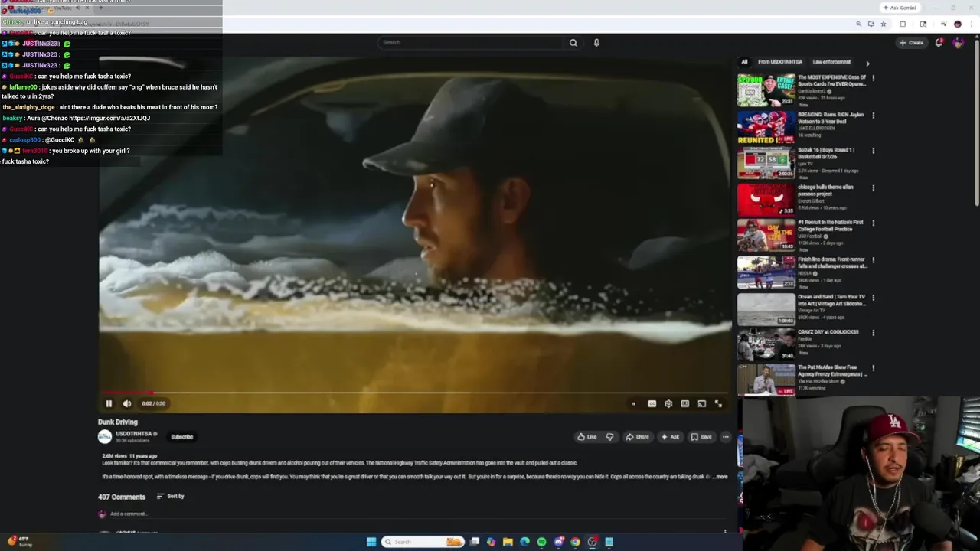Screen dimensions: 980x551
Task: Open more actions three-dot menu beside Save
Action: [x=725, y=437]
